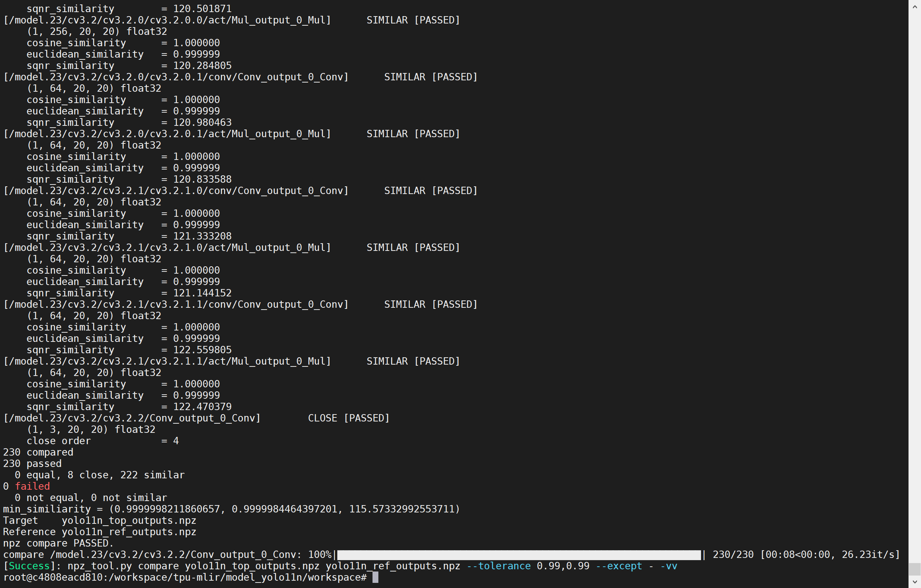The image size is (921, 588).
Task: Click the 'min_similiarity' result line
Action: pos(231,509)
